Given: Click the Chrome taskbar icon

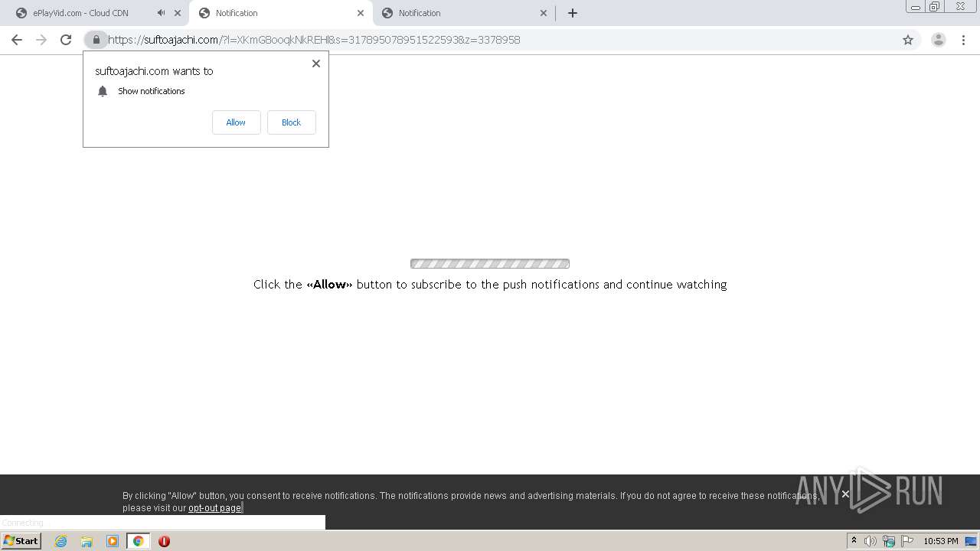Looking at the screenshot, I should [138, 541].
